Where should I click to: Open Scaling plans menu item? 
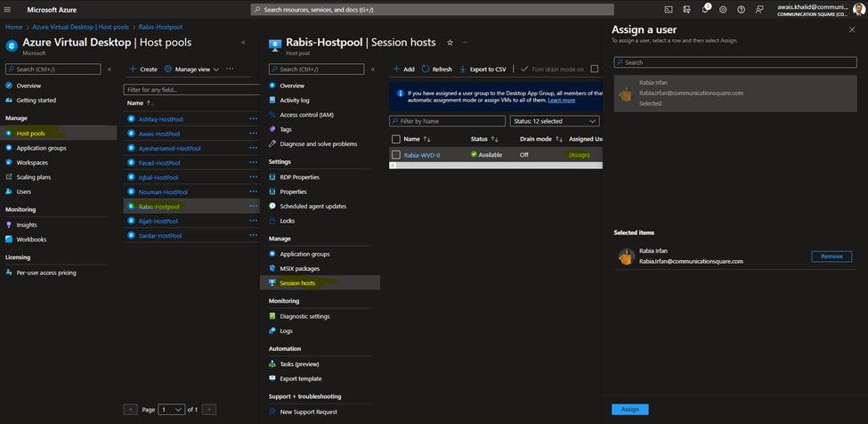[35, 177]
